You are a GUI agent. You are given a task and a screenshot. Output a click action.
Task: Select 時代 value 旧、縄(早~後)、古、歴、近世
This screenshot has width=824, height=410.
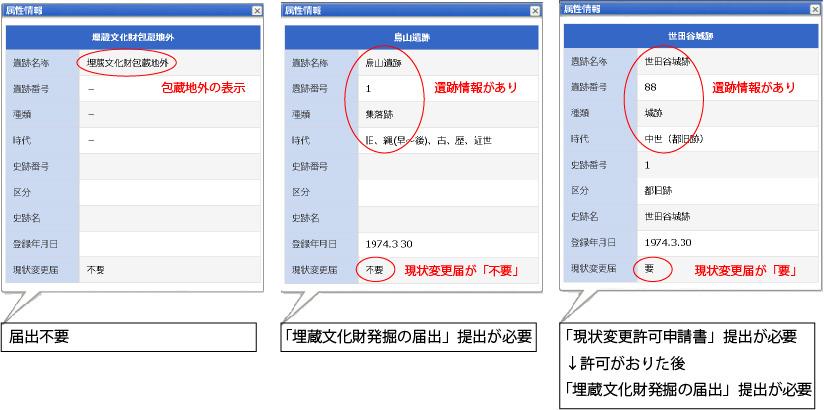pyautogui.click(x=428, y=140)
